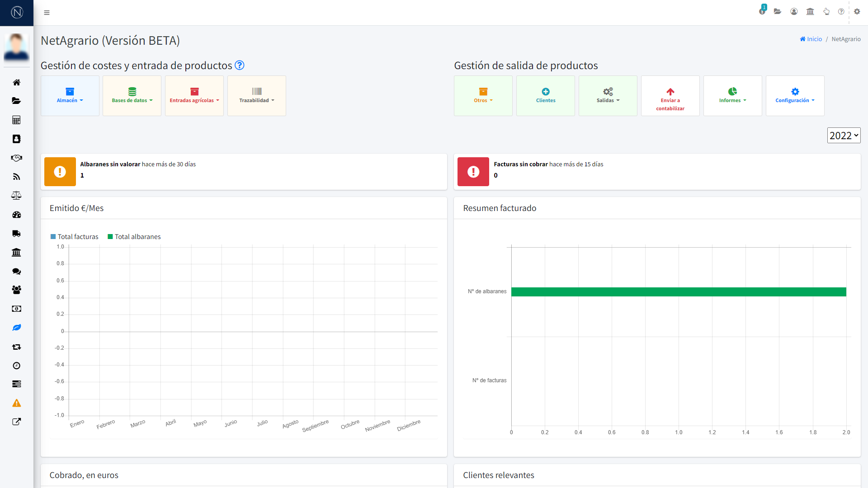
Task: Open the RSS feed sidebar icon
Action: click(x=16, y=177)
